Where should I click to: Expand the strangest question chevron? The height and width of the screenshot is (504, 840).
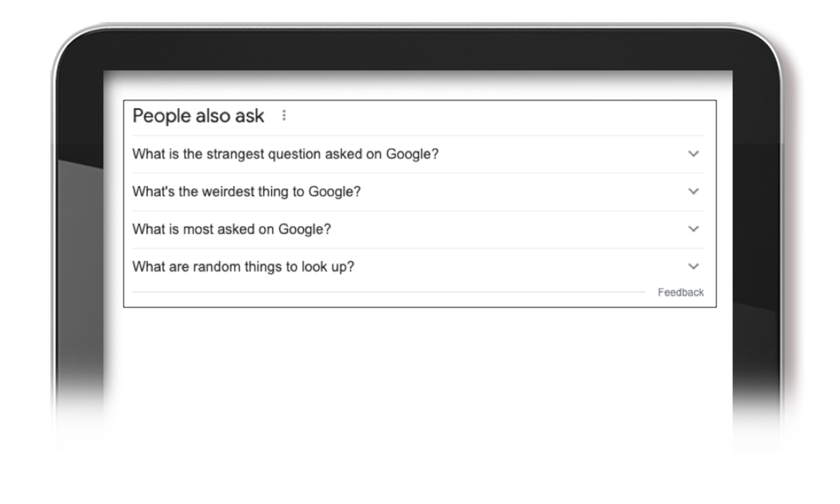(x=693, y=154)
